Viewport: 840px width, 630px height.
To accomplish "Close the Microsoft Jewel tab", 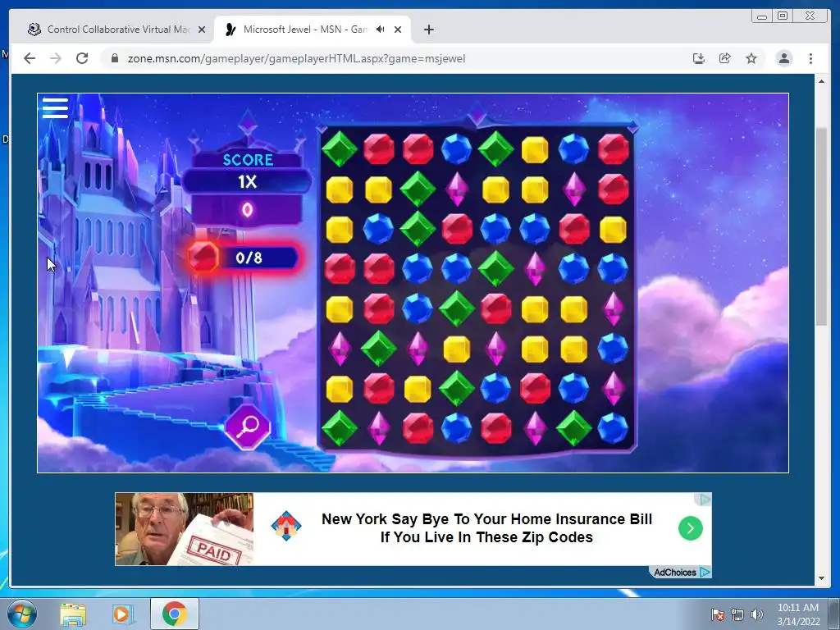I will coord(398,30).
